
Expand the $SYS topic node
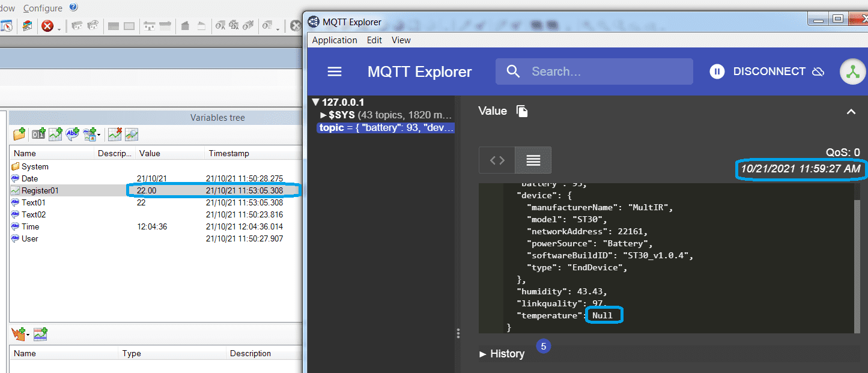(324, 115)
